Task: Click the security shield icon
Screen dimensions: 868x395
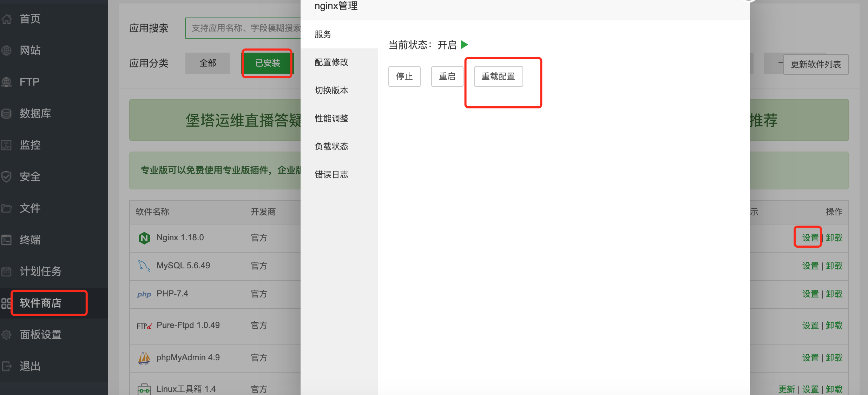Action: point(6,177)
